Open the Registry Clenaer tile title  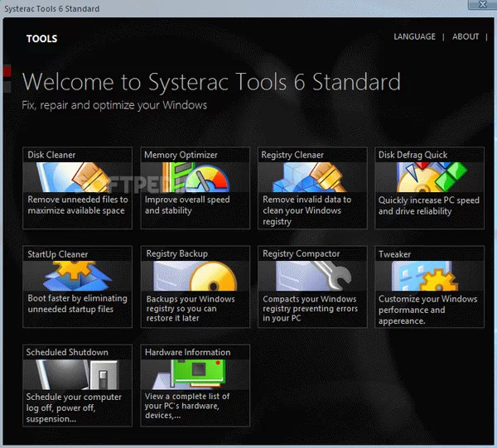pos(292,155)
